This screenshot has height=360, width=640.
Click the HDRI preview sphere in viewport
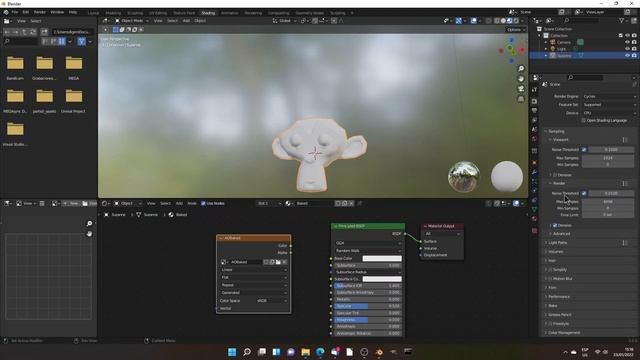(464, 176)
